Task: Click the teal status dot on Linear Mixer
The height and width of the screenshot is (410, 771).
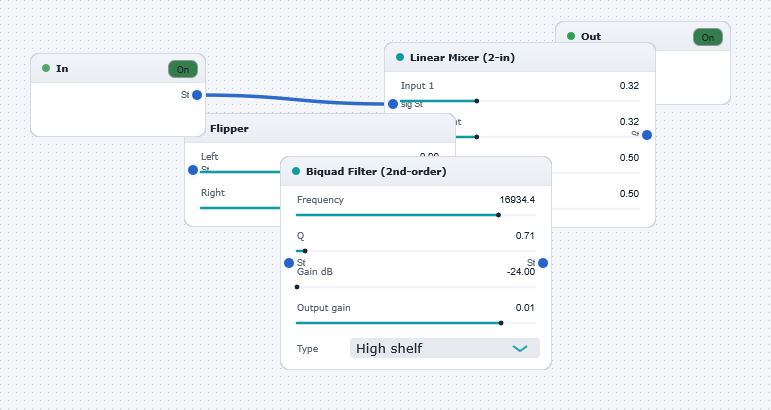Action: click(x=400, y=57)
